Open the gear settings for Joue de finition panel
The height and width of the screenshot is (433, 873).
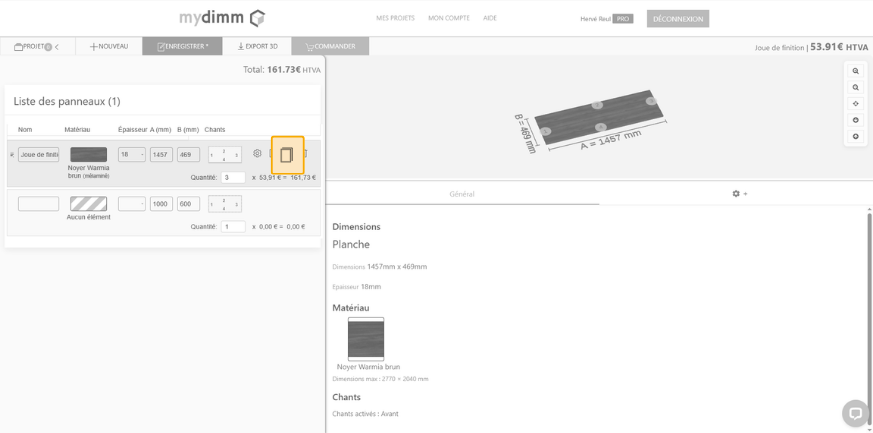pos(257,154)
